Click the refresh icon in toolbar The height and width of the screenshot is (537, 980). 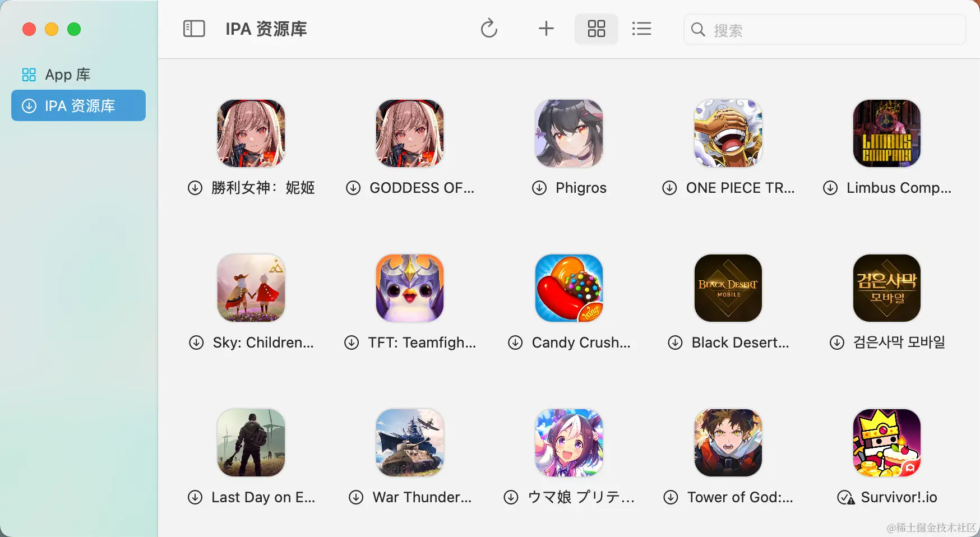(489, 29)
